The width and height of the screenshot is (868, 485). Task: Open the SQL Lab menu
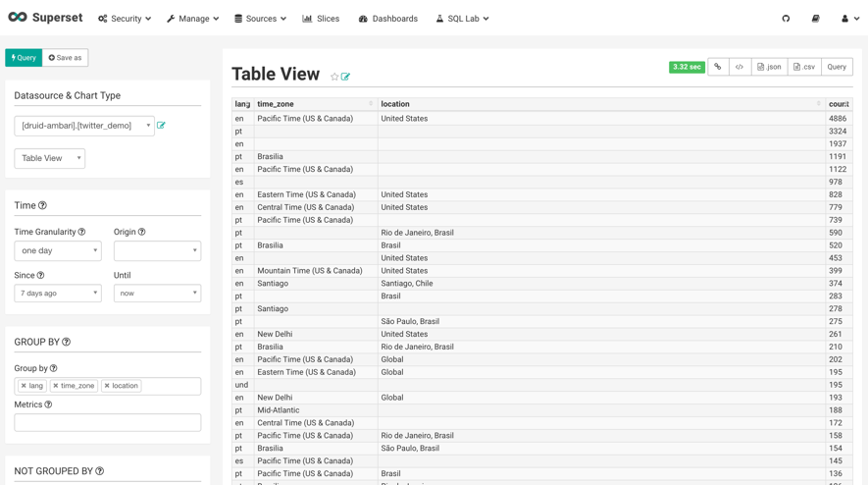pyautogui.click(x=462, y=19)
